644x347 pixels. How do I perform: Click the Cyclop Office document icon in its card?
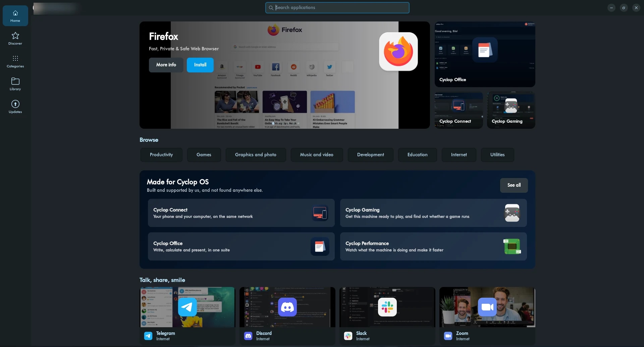coord(320,246)
